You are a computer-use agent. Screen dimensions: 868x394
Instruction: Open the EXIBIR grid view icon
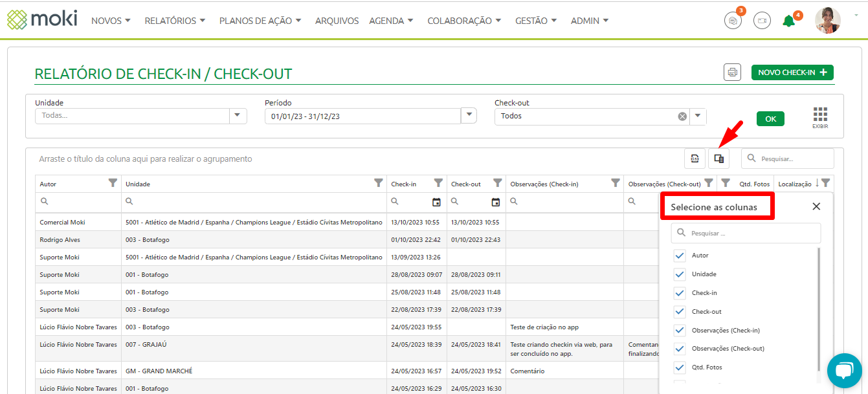(x=820, y=118)
